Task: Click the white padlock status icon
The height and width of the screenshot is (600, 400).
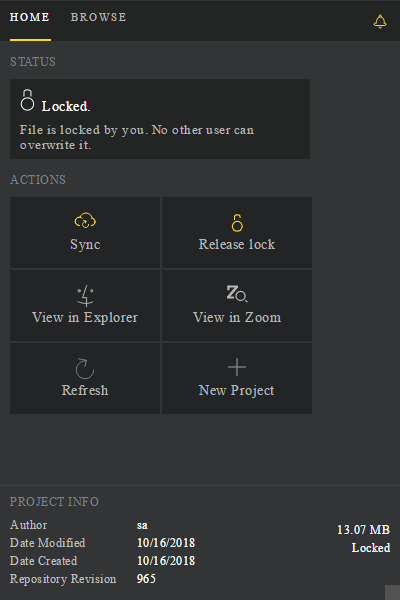Action: tap(27, 100)
